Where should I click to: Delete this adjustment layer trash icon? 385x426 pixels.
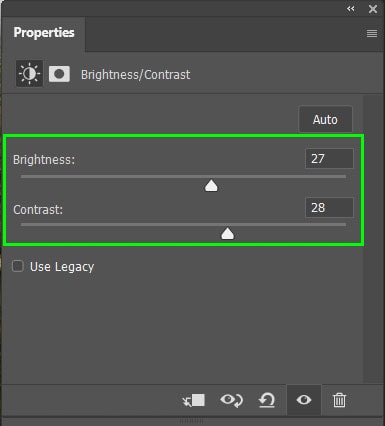tap(339, 400)
